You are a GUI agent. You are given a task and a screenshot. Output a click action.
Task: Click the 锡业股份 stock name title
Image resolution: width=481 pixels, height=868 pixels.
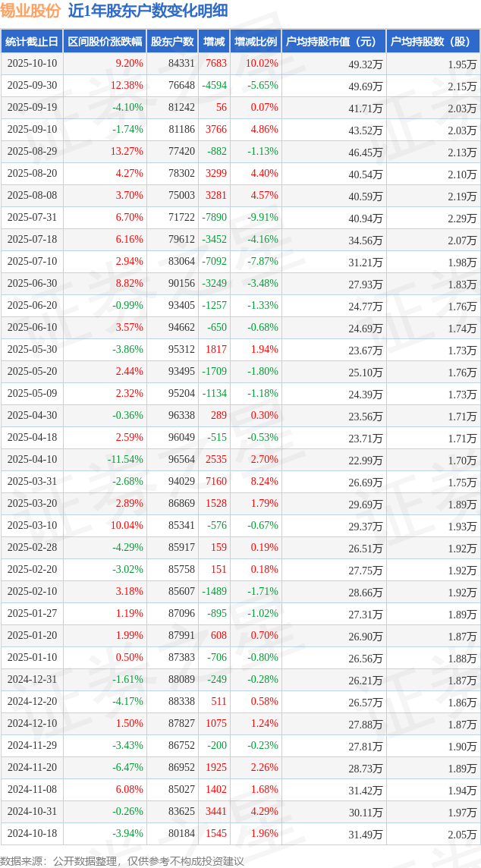(x=30, y=11)
